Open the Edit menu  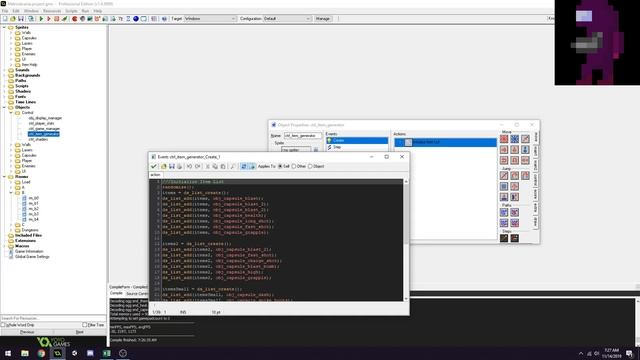[16, 11]
